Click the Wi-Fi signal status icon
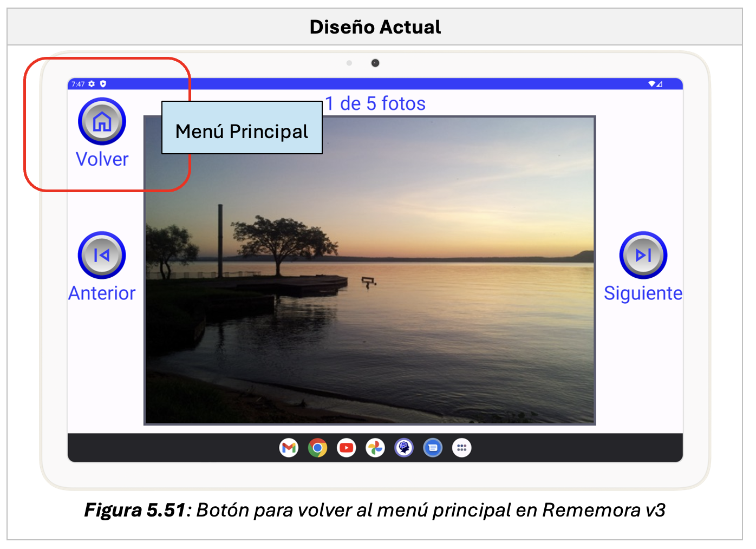This screenshot has width=756, height=549. click(x=652, y=84)
